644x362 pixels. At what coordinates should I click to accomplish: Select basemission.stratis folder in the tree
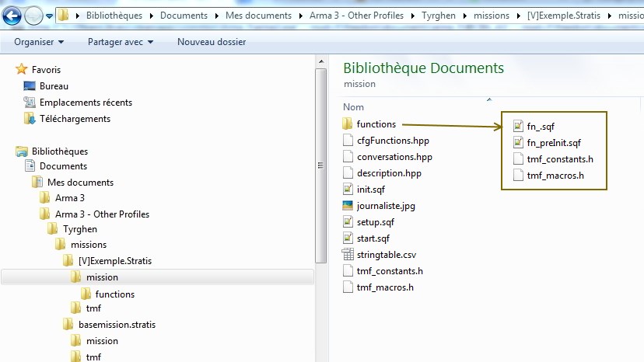[x=117, y=324]
